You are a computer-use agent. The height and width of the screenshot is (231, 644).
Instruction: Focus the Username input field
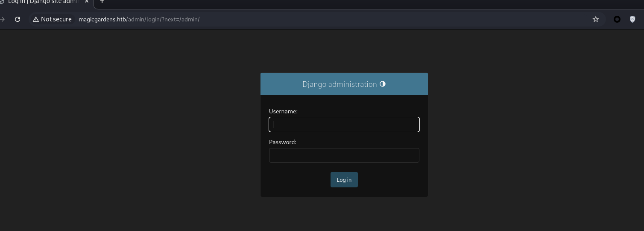click(344, 124)
